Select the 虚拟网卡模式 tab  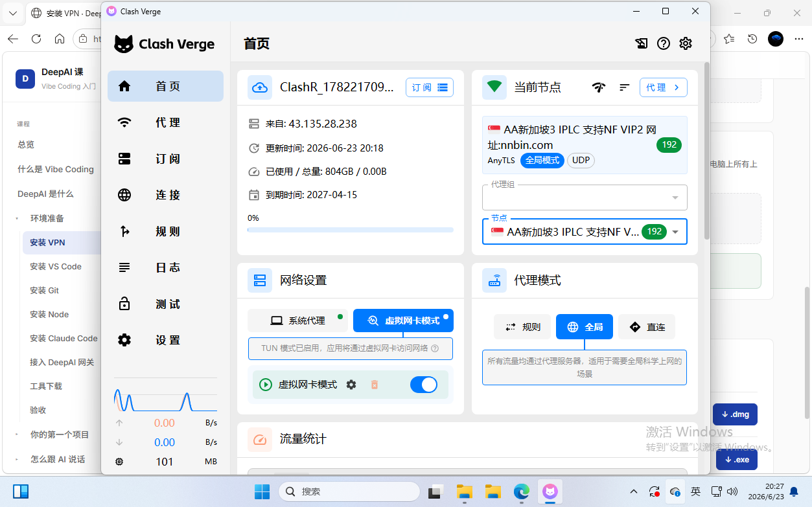click(403, 321)
